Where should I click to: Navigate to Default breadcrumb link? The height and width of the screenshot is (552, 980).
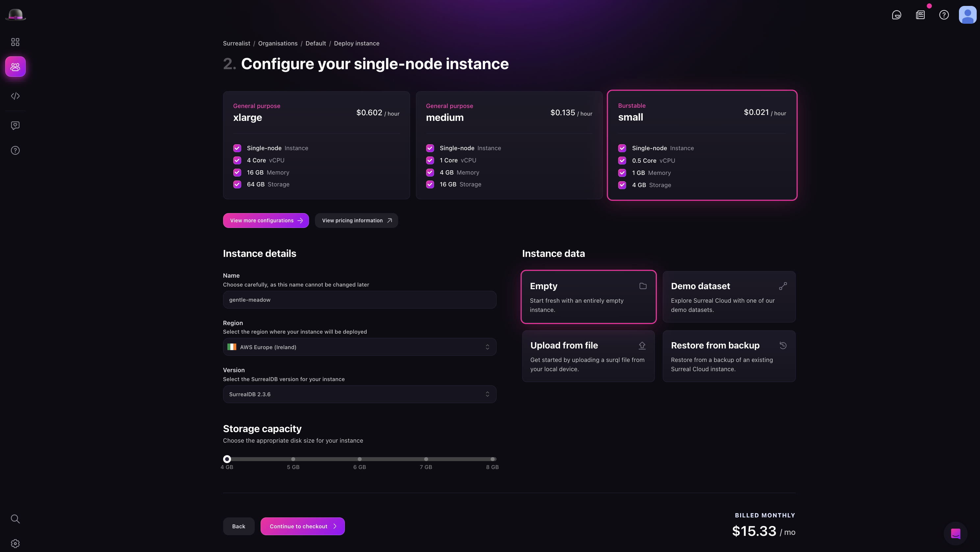click(x=315, y=43)
